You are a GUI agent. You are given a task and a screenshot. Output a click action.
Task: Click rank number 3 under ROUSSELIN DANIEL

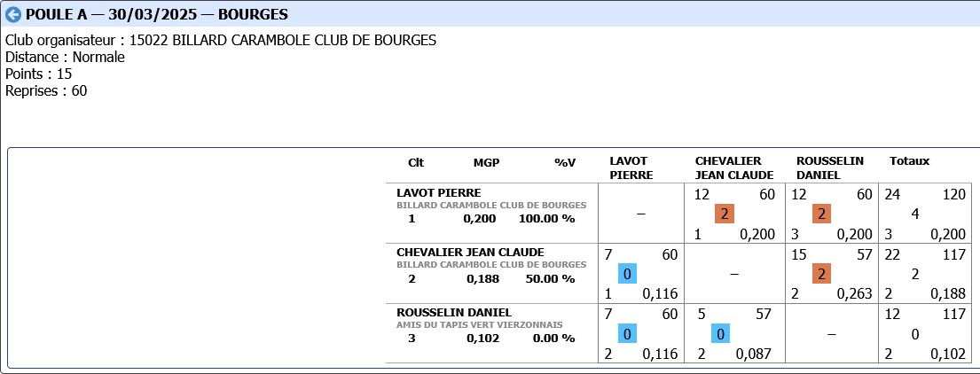tap(412, 339)
